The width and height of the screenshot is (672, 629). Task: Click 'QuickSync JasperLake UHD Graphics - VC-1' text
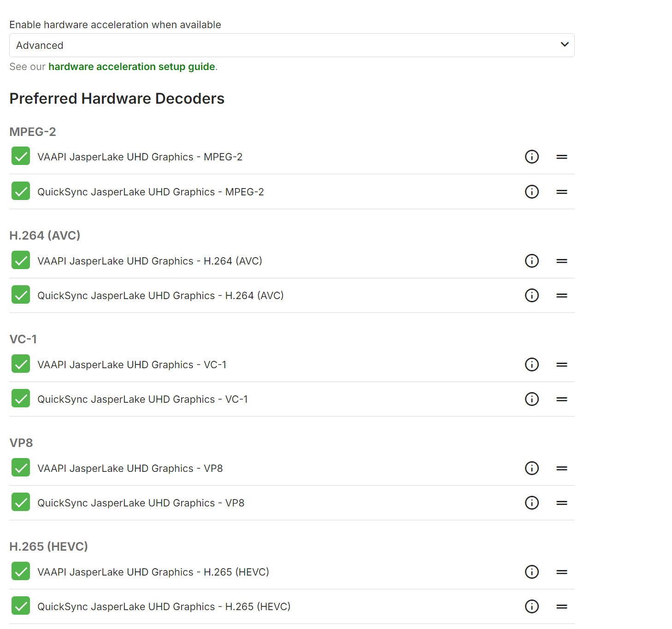click(x=143, y=400)
